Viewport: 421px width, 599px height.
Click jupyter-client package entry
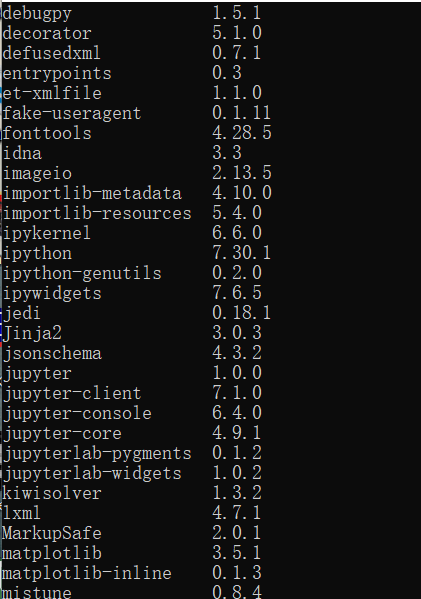[72, 393]
